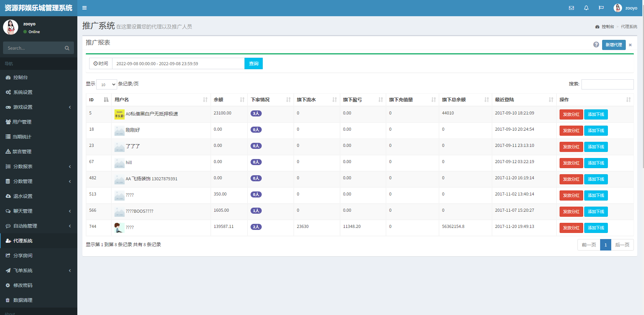Open 数据清理 in the sidebar
The height and width of the screenshot is (315, 644).
23,300
